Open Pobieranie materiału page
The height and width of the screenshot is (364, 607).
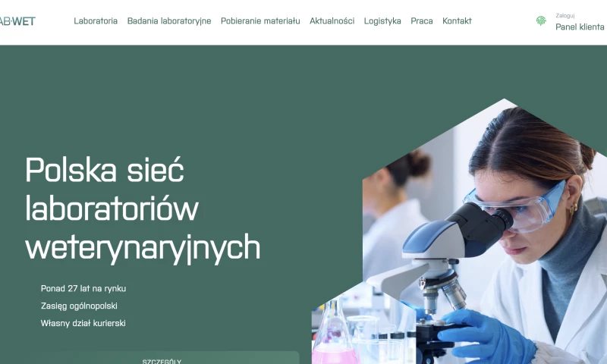(x=260, y=21)
